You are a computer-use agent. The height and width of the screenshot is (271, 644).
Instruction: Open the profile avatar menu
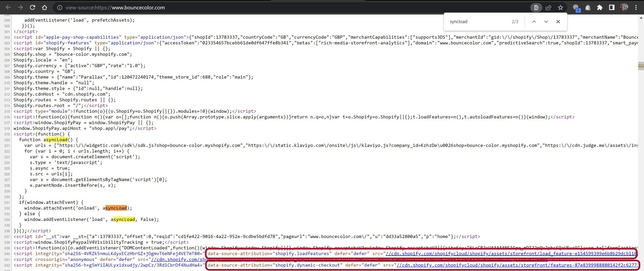624,8
